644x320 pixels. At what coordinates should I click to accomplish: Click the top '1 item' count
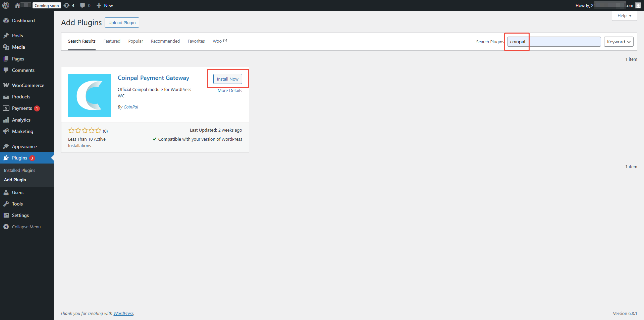pyautogui.click(x=631, y=59)
